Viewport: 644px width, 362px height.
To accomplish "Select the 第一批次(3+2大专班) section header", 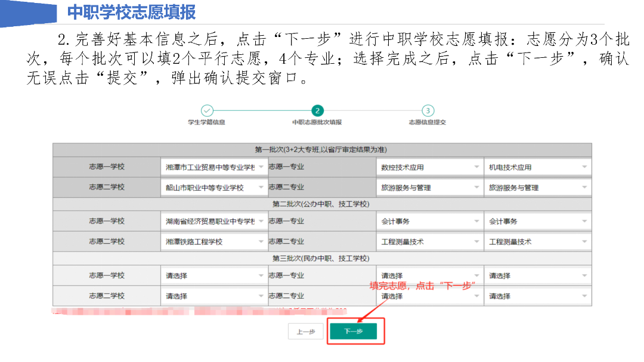I will [x=321, y=150].
